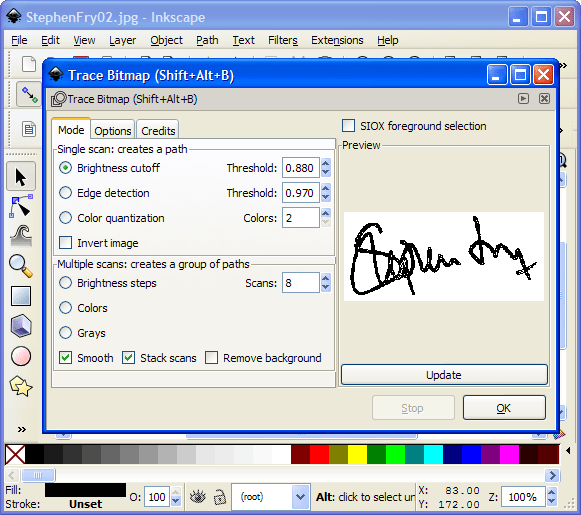Select the Tweak tool wave icon
The width and height of the screenshot is (581, 515).
point(21,236)
